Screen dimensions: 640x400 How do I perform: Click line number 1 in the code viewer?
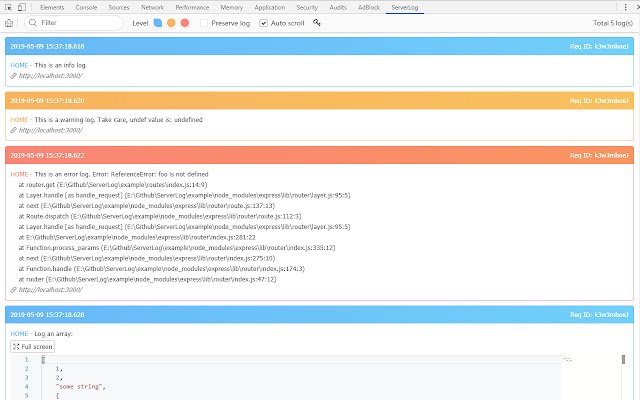26,360
